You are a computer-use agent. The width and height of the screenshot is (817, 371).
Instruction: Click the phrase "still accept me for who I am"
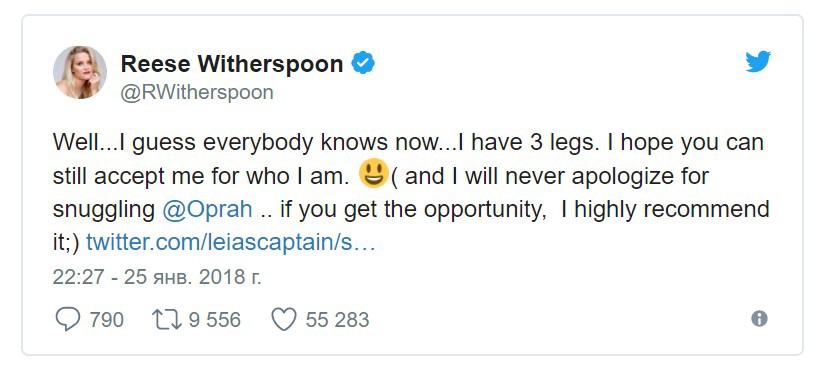point(201,176)
